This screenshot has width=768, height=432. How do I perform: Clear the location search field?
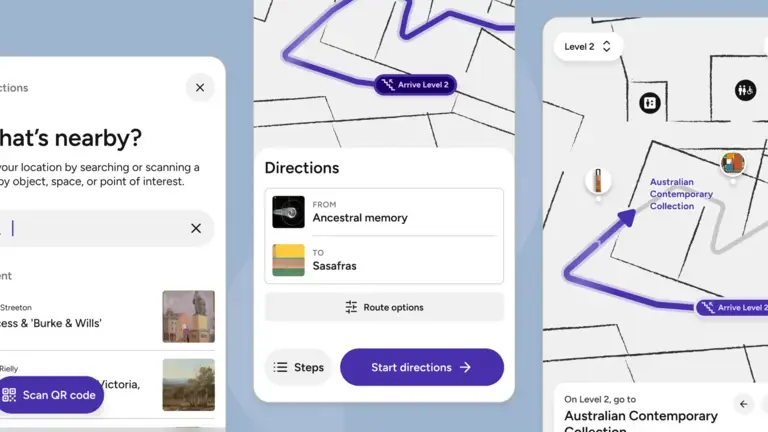(196, 228)
